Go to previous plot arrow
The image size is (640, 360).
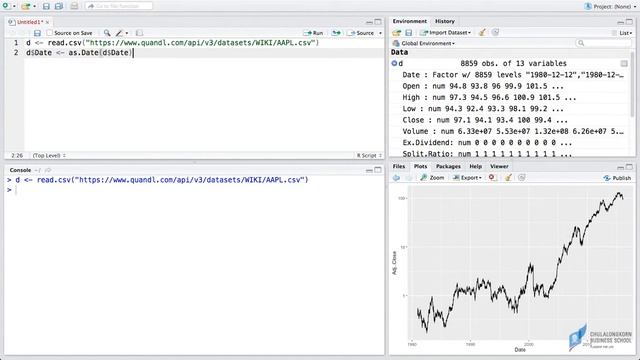tap(396, 178)
